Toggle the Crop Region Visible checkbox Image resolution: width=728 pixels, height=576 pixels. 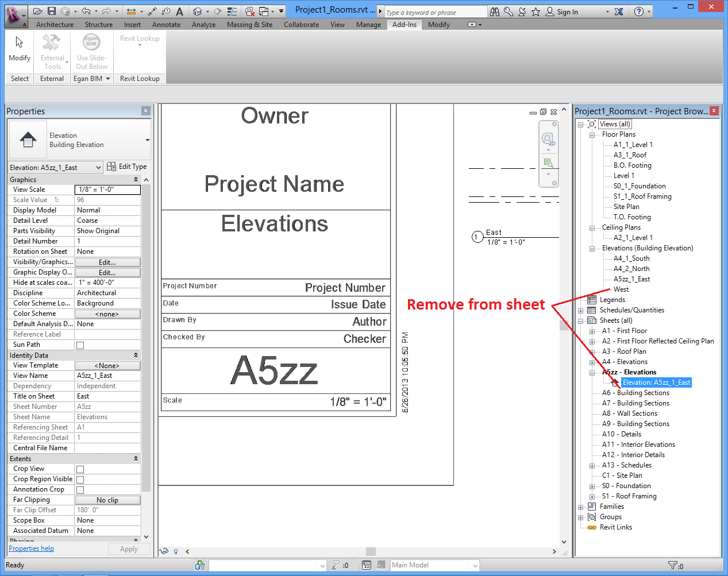pyautogui.click(x=80, y=480)
